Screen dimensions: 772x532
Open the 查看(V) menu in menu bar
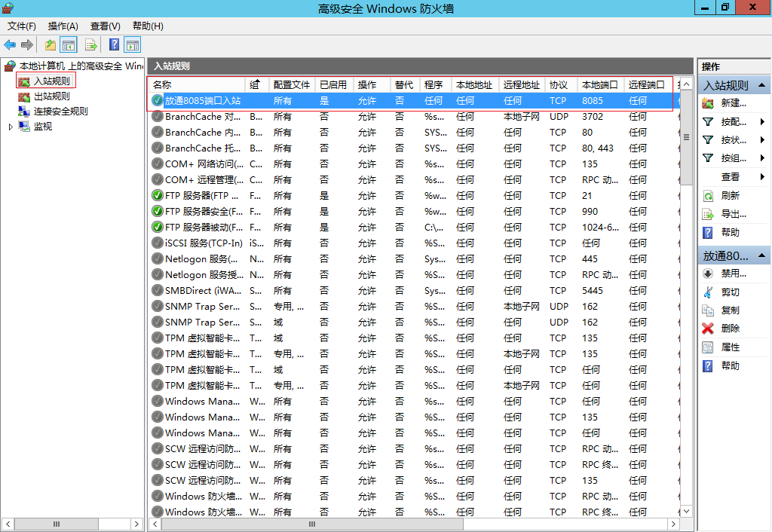(x=105, y=26)
